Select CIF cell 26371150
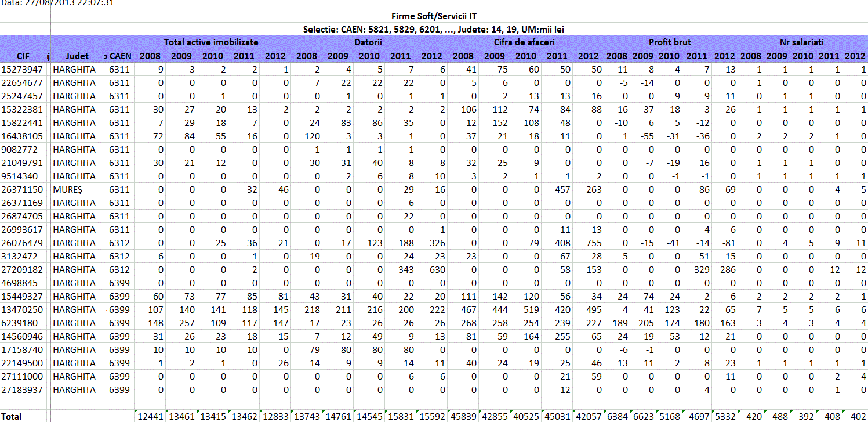This screenshot has height=422, width=868. [x=23, y=189]
